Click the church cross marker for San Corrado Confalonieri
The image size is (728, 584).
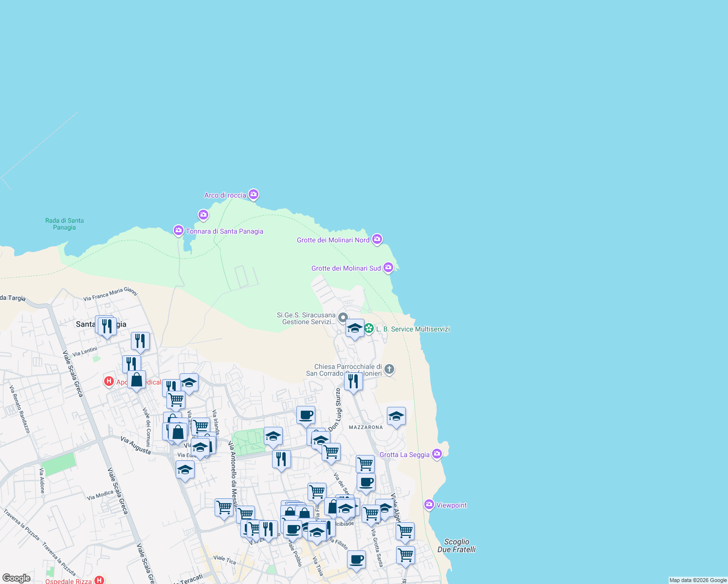click(389, 370)
